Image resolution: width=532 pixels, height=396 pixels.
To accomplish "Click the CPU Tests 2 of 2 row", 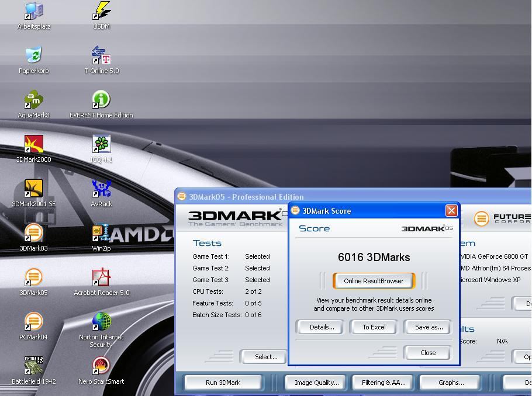I will click(x=227, y=291).
